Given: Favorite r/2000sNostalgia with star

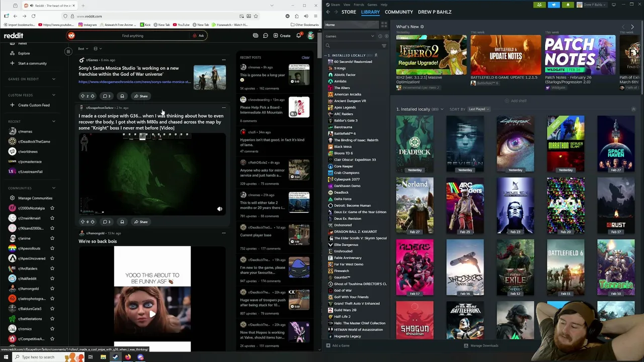Looking at the screenshot, I should click(52, 208).
